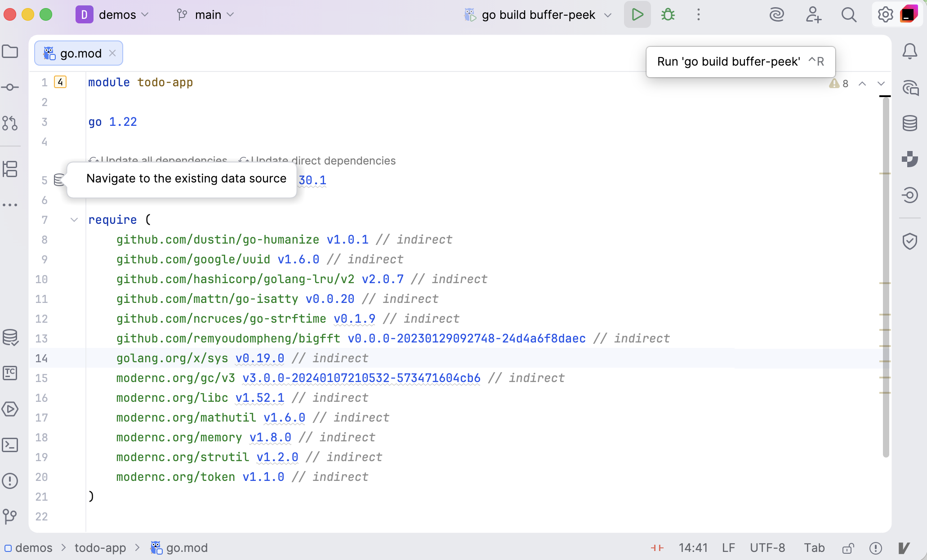
Task: Open the AI Assistant in the top bar
Action: pyautogui.click(x=777, y=14)
